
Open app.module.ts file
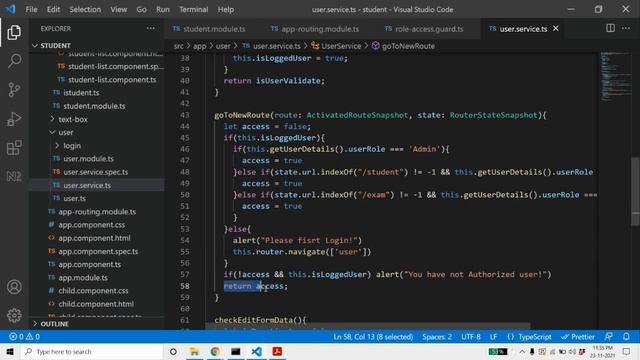(x=83, y=278)
